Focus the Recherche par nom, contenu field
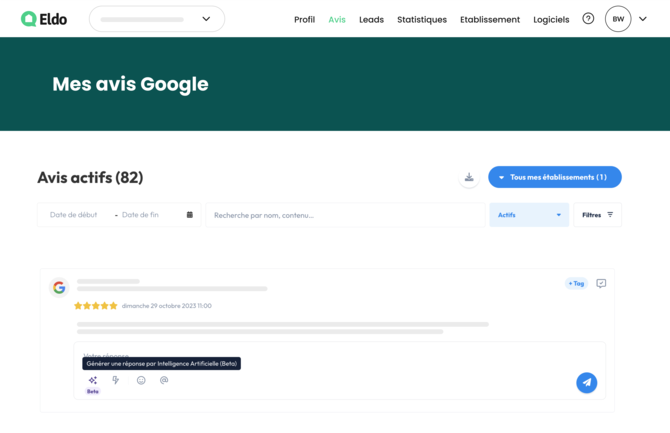The height and width of the screenshot is (433, 670). pyautogui.click(x=345, y=215)
